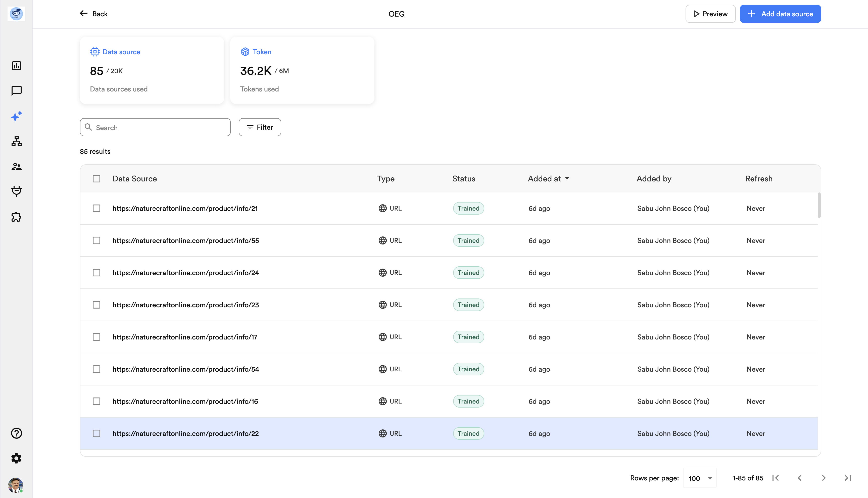This screenshot has width=868, height=498.
Task: Open the extensions puzzle sidebar icon
Action: click(x=16, y=217)
